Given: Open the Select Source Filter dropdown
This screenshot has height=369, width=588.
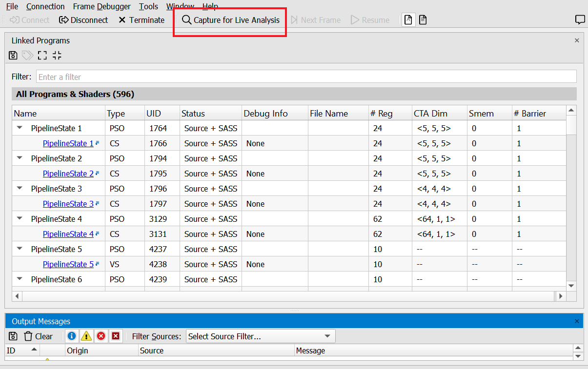Looking at the screenshot, I should coord(261,336).
